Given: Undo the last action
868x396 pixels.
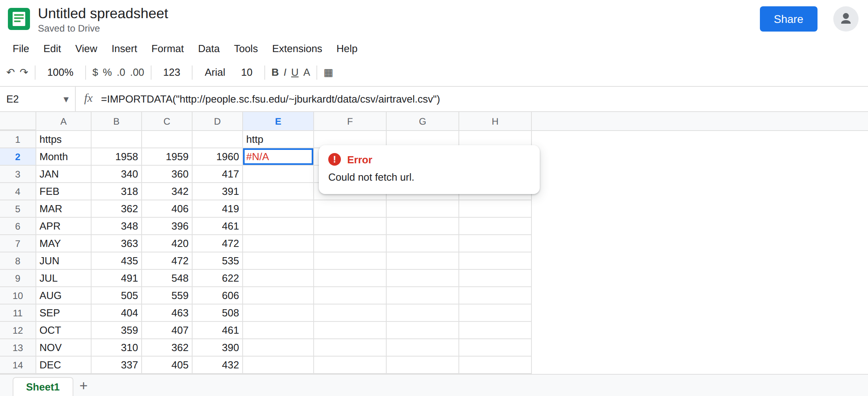Looking at the screenshot, I should [11, 72].
